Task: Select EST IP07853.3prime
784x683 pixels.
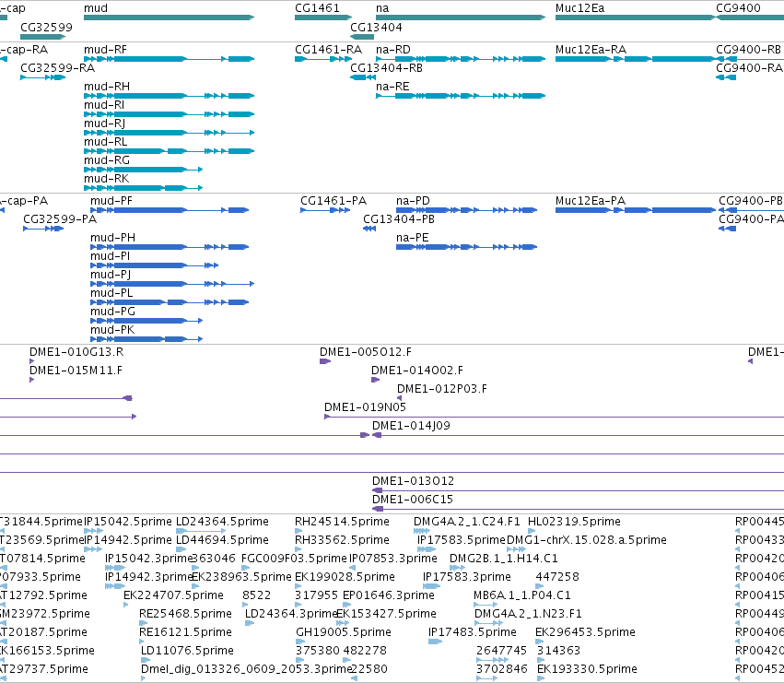Action: (x=353, y=568)
